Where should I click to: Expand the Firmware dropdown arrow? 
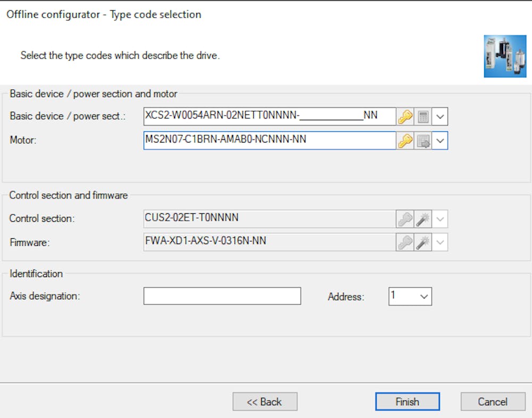(440, 242)
